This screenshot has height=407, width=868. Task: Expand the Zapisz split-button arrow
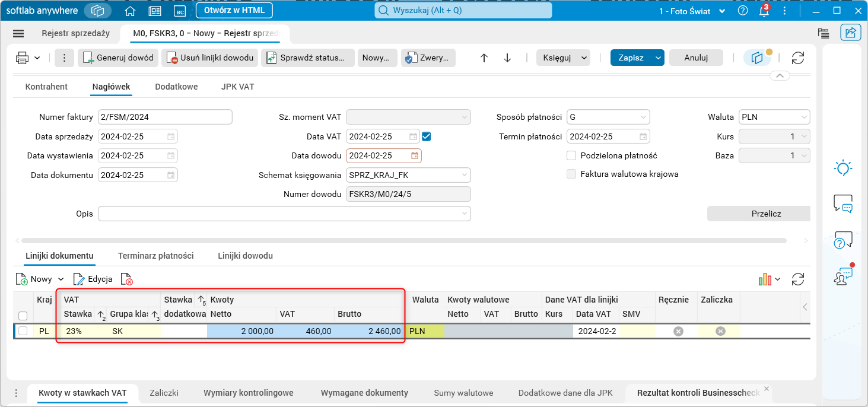coord(657,58)
